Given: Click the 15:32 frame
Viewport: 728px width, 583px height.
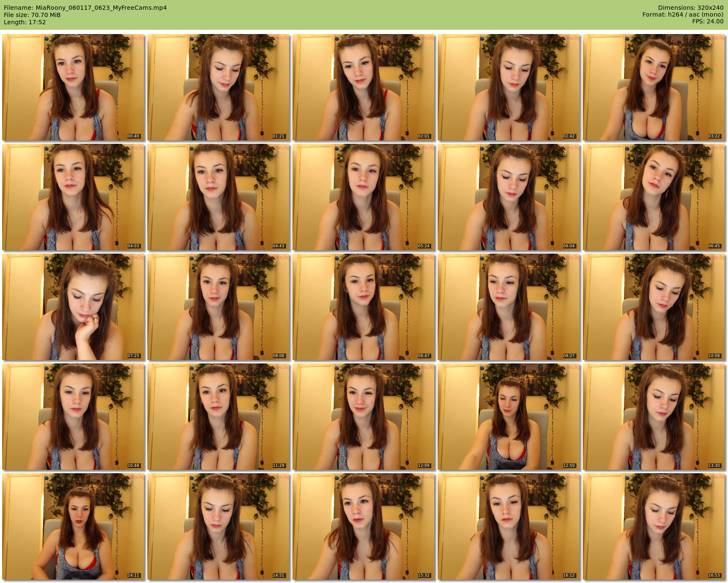Looking at the screenshot, I should tap(364, 526).
